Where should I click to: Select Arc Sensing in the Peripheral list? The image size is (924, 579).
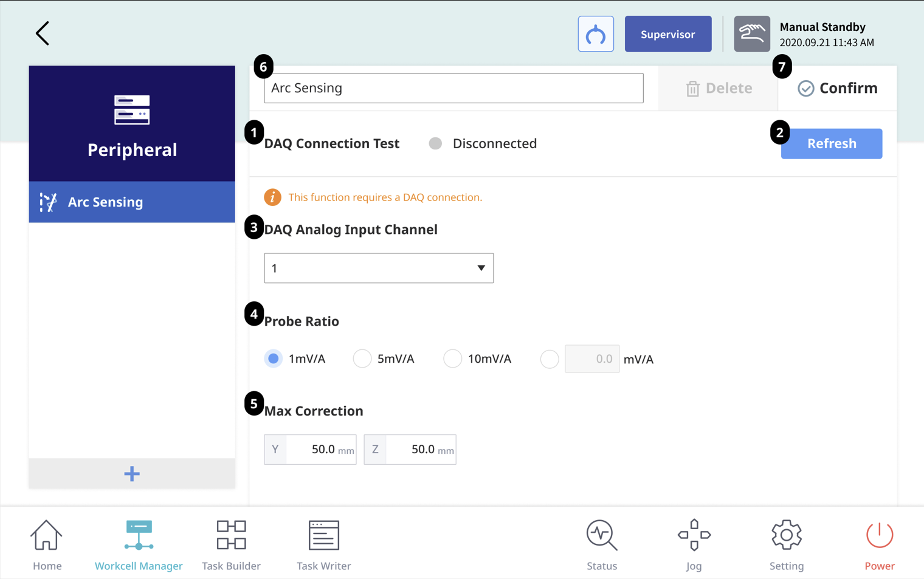click(x=132, y=202)
